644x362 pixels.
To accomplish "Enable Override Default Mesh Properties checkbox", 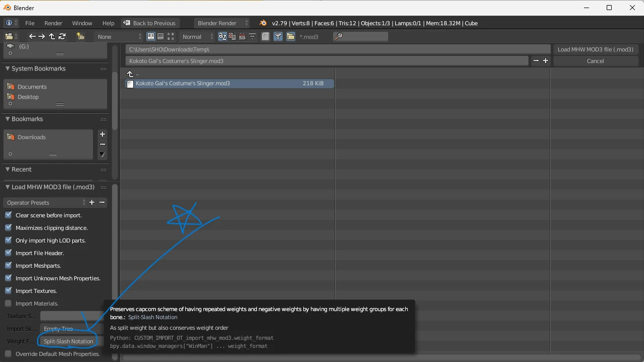I will tap(8, 353).
